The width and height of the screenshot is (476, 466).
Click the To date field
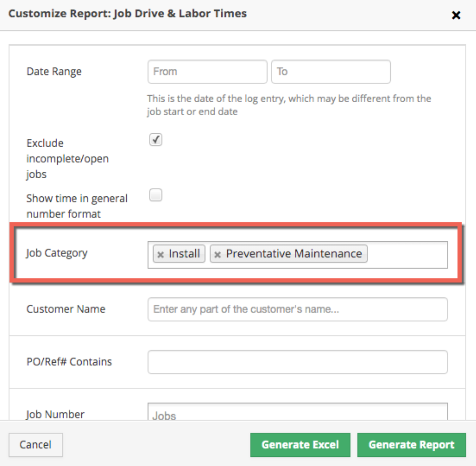tap(331, 72)
